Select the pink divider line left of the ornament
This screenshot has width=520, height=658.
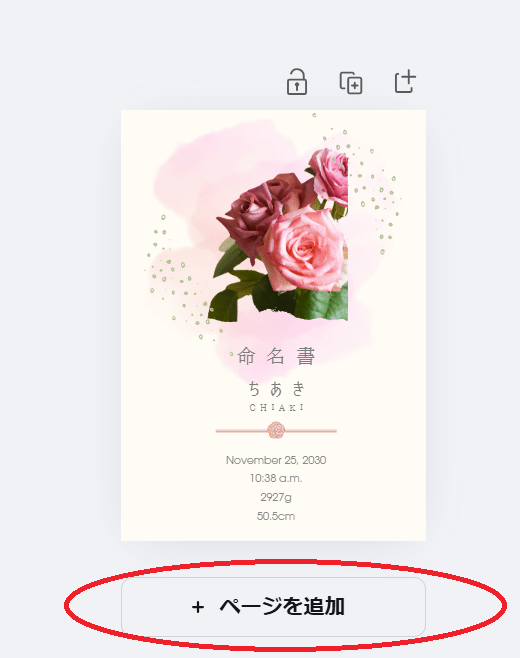click(241, 431)
